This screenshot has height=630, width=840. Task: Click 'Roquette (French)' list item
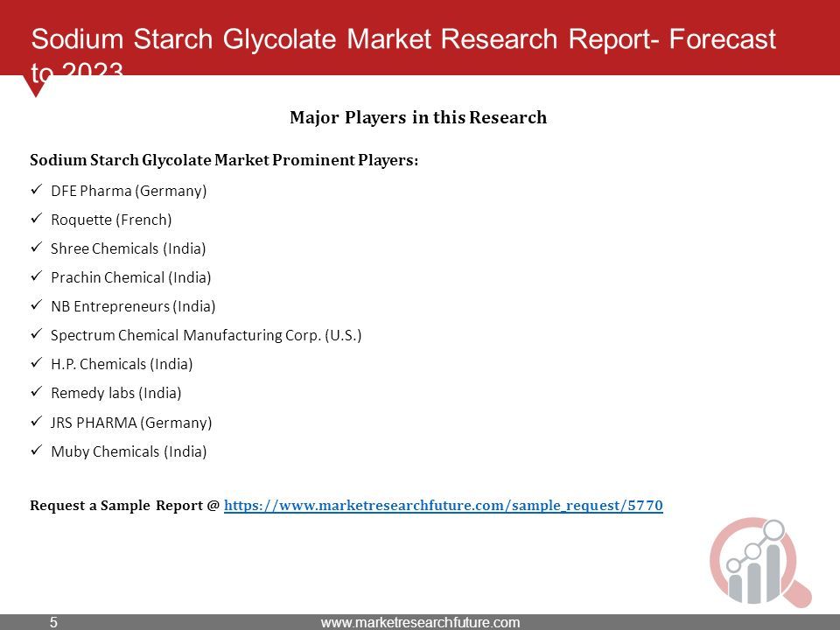(111, 220)
